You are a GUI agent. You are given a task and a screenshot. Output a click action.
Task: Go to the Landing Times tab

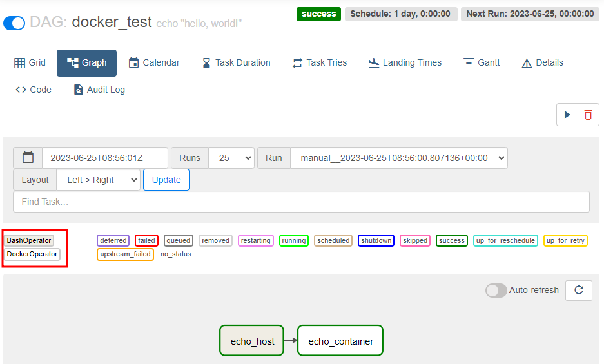[x=405, y=62]
